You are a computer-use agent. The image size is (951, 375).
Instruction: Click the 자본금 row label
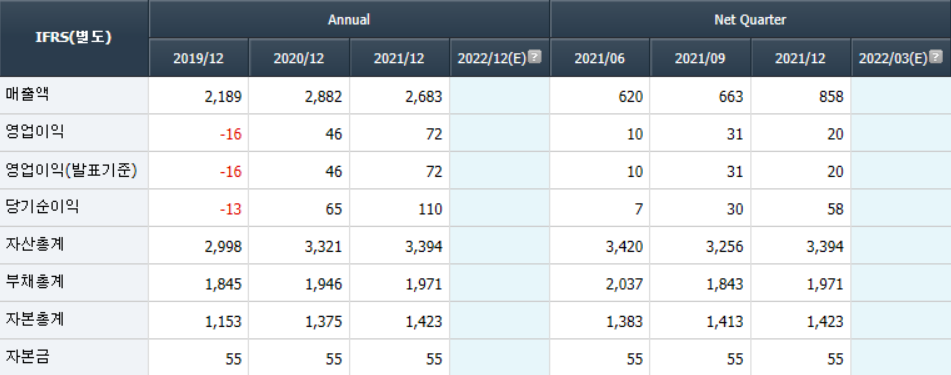click(x=27, y=357)
